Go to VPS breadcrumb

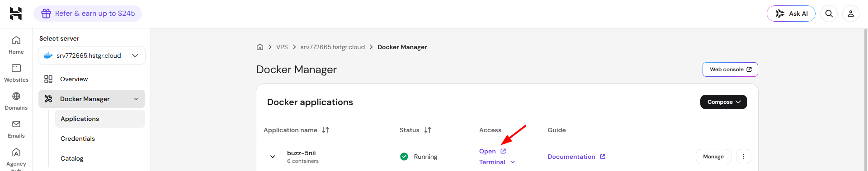[x=282, y=47]
